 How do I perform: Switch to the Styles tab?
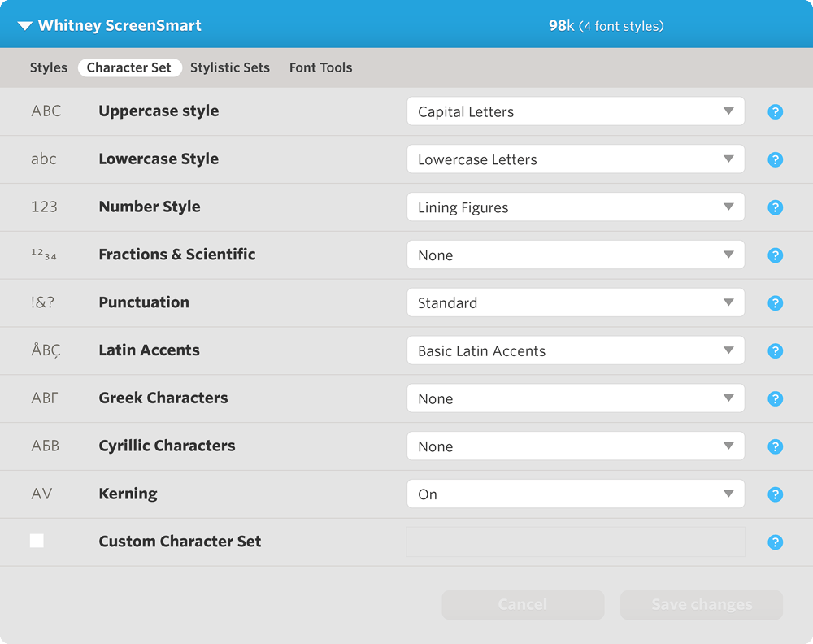point(49,68)
